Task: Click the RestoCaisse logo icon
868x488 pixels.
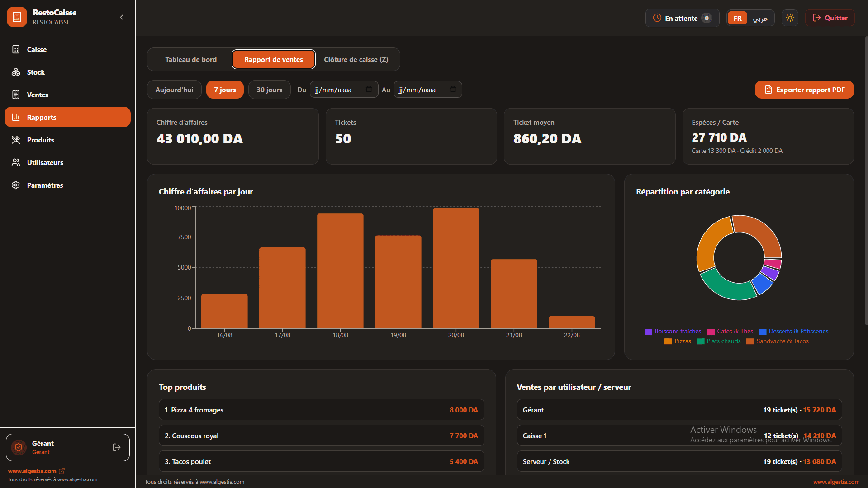Action: point(17,17)
